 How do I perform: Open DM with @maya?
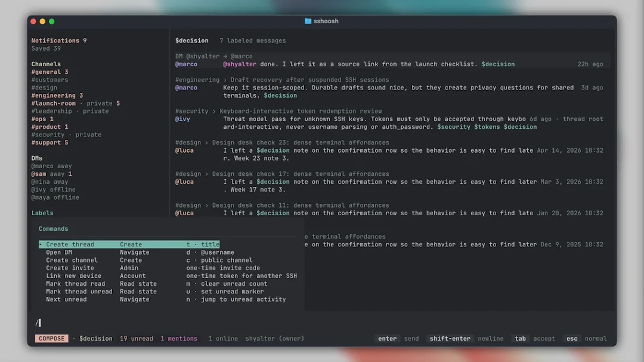click(55, 198)
